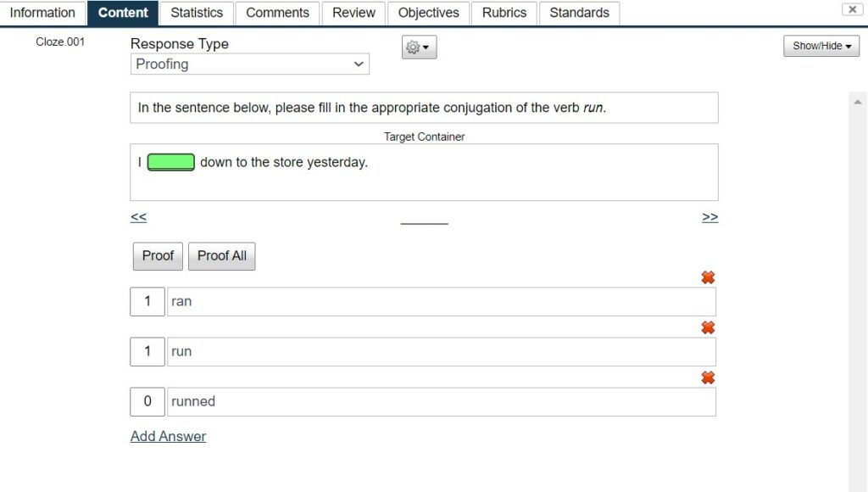
Task: Click 'down to the store yesterday.' text
Action: click(284, 162)
